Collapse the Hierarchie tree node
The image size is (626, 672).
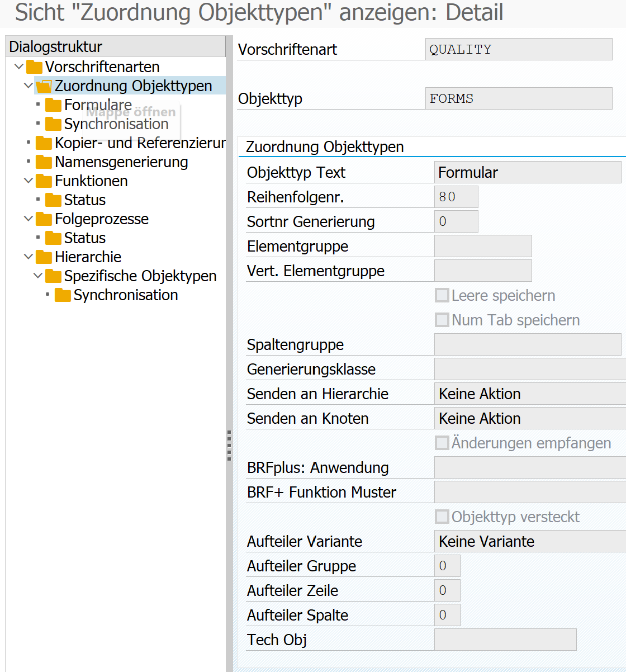29,257
